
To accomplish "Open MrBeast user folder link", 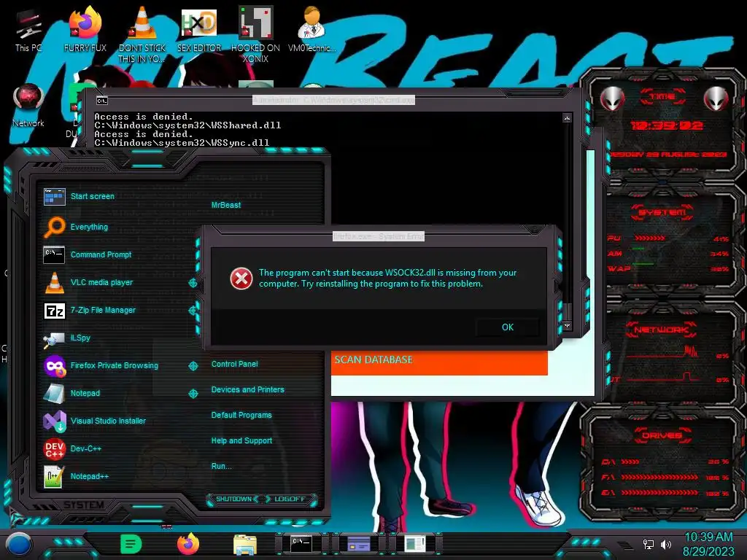I will pos(226,205).
